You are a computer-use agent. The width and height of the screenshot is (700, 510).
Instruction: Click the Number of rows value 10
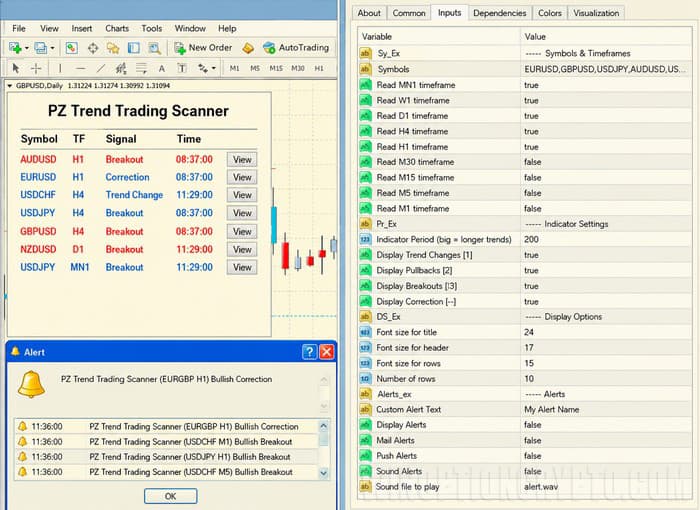pos(606,379)
